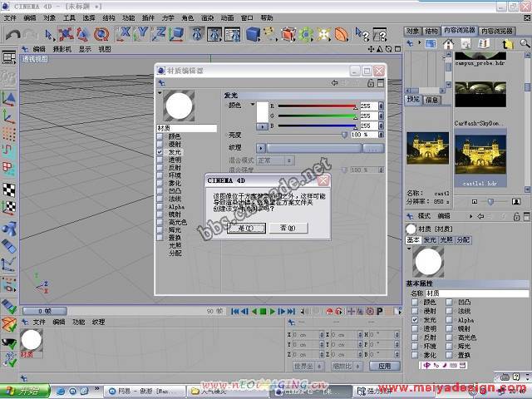Click the 亮度 percent stepper arrows
532x399 pixels.
click(381, 135)
